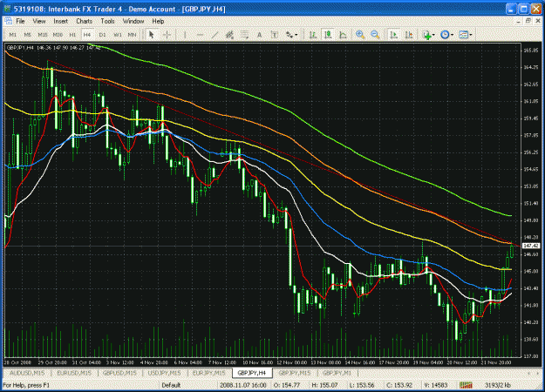Screen dimensions: 545x392
Task: Switch chart to candlesticks style
Action: 328,35
